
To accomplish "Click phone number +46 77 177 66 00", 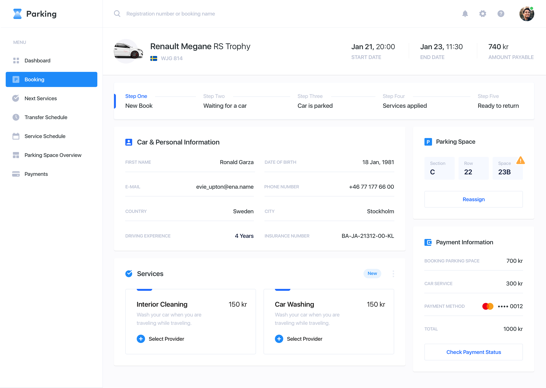I will (372, 187).
